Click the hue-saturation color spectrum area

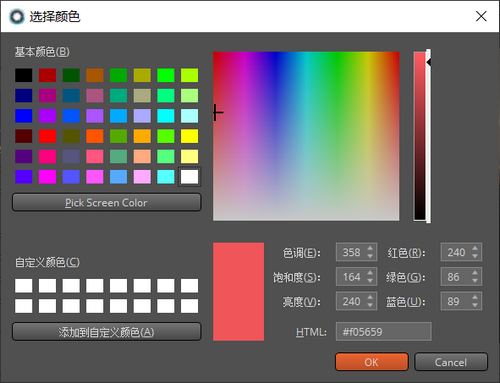(x=306, y=136)
